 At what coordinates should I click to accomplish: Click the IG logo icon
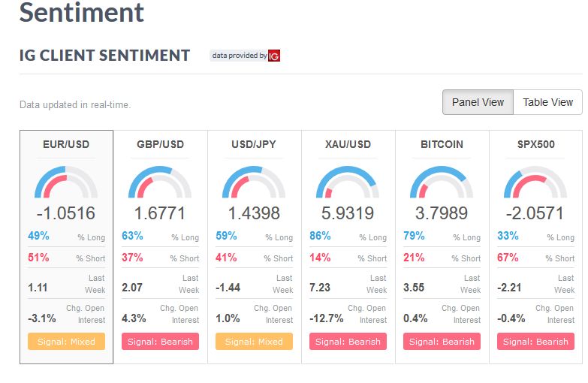(274, 56)
